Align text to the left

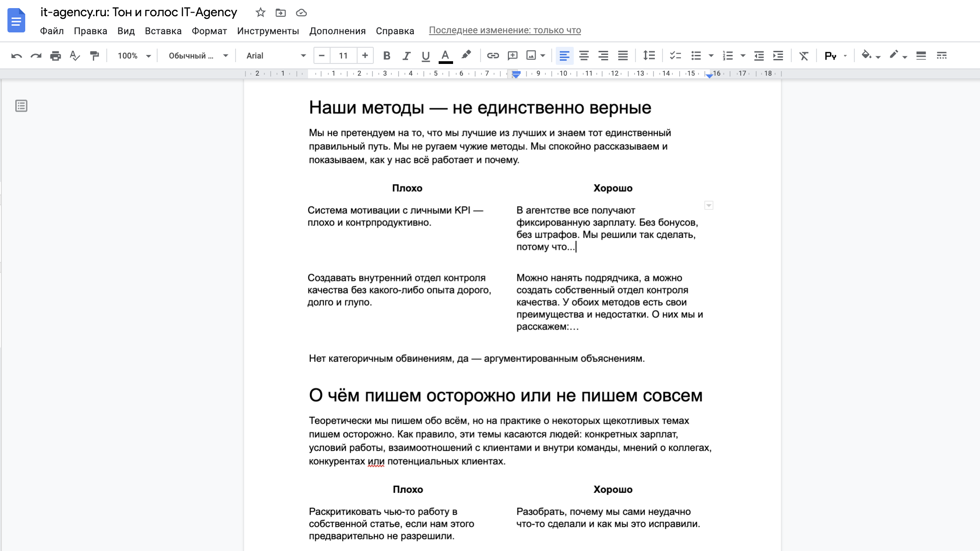tap(564, 56)
